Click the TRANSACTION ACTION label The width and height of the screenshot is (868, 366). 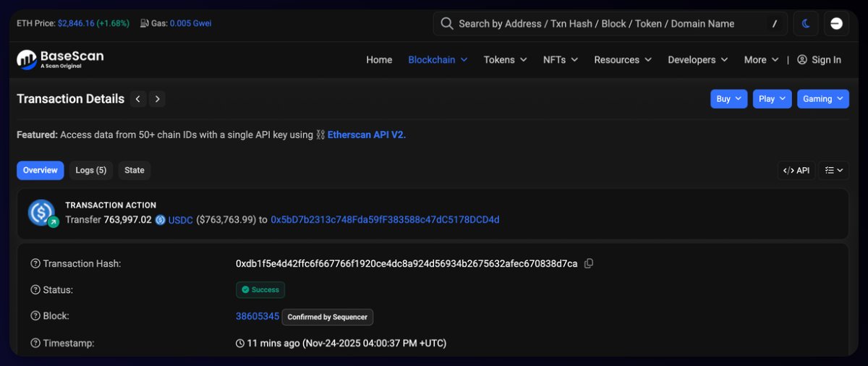(111, 205)
